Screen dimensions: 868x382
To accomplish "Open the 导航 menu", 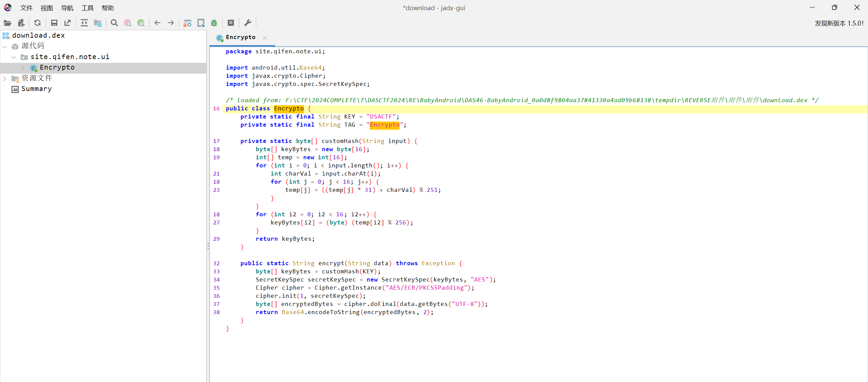I will (x=67, y=8).
